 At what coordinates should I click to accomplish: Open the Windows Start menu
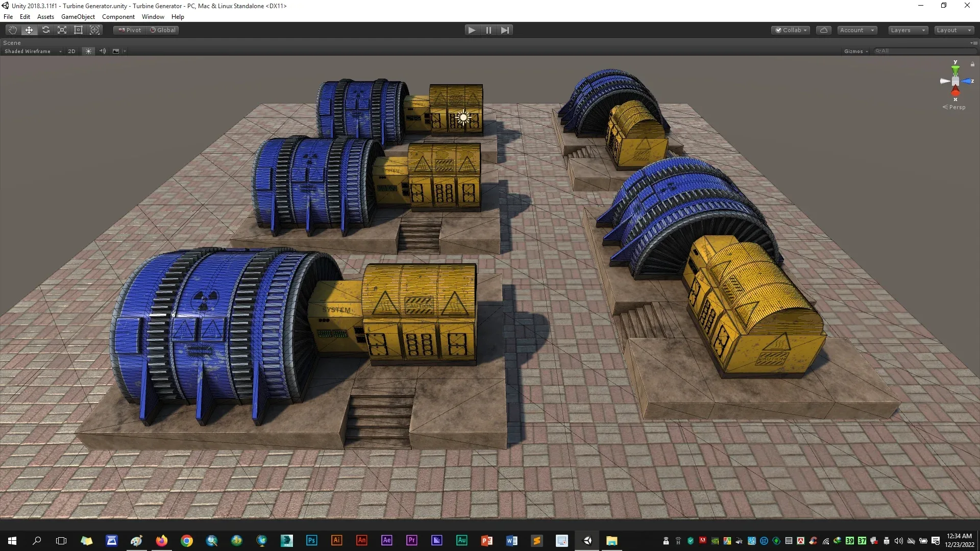[x=12, y=541]
